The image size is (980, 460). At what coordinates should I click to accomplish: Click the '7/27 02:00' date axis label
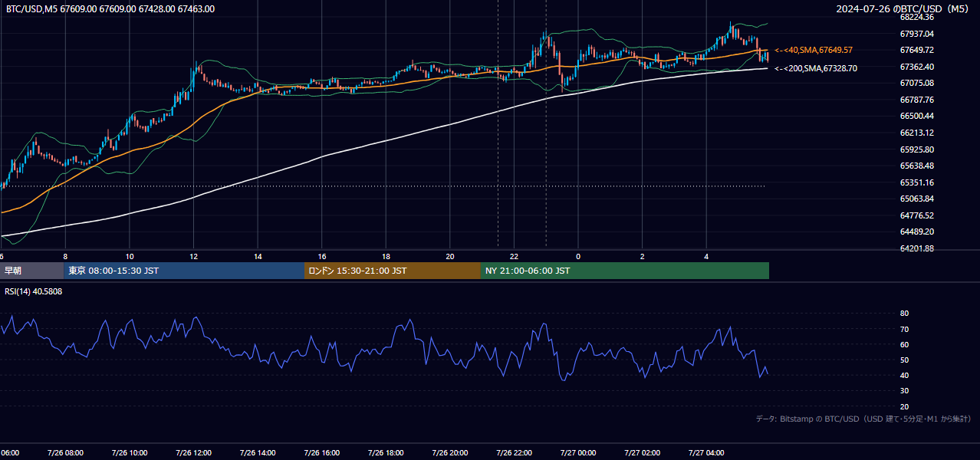pos(642,453)
